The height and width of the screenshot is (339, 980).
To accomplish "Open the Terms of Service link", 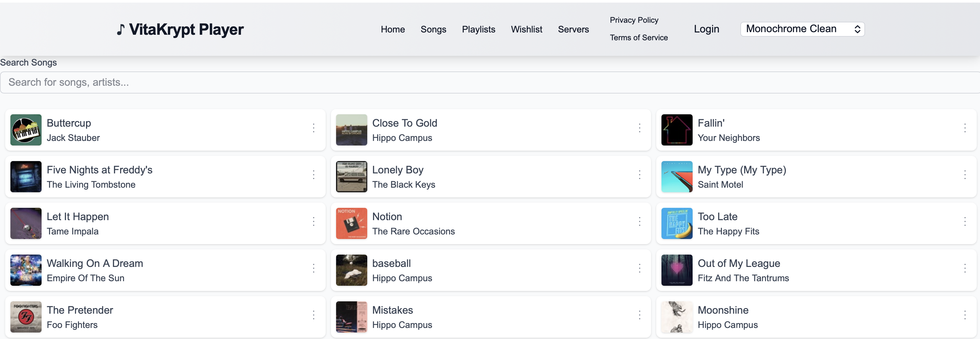I will 638,38.
